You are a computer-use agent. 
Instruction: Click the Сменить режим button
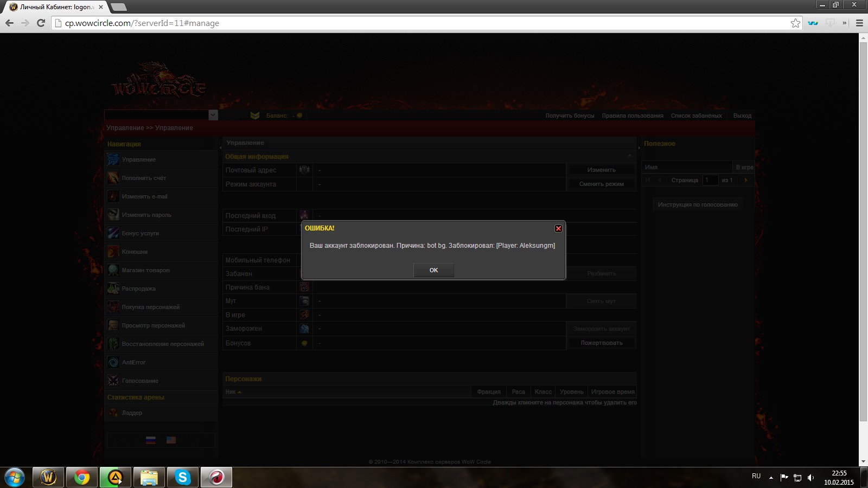(601, 184)
